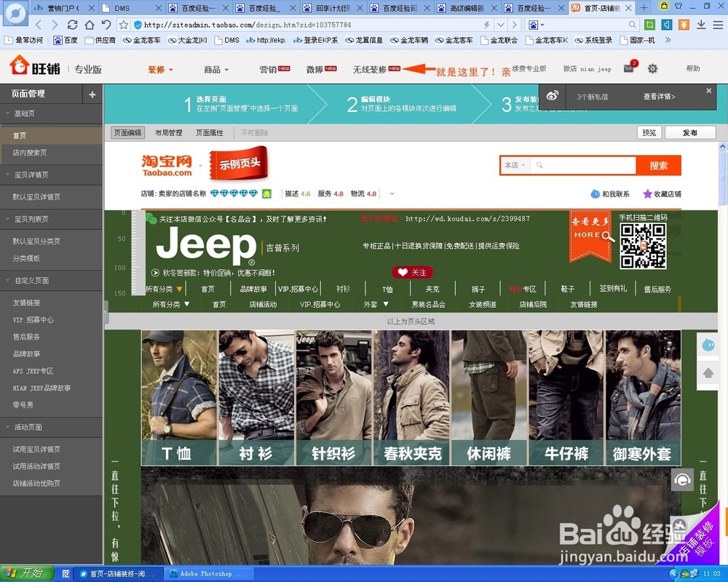Click the T恤 category thumbnail
Image resolution: width=728 pixels, height=582 pixels.
[x=179, y=397]
